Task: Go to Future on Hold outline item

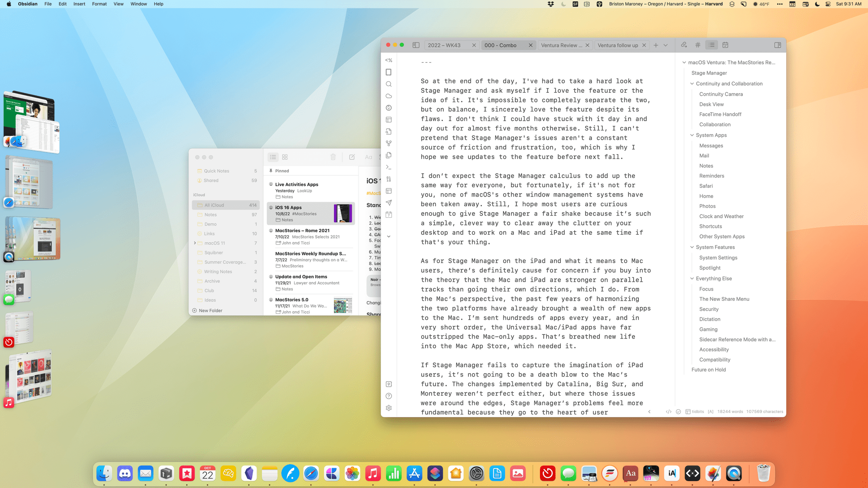Action: 709,370
